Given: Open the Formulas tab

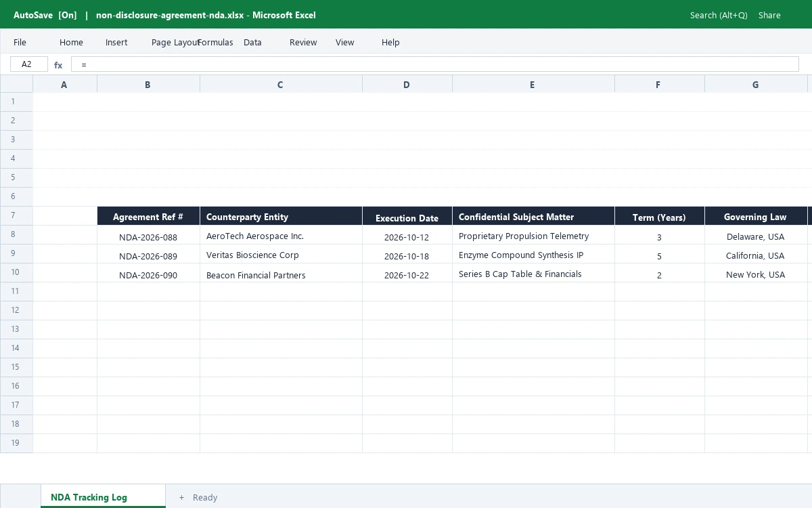Looking at the screenshot, I should (x=215, y=42).
